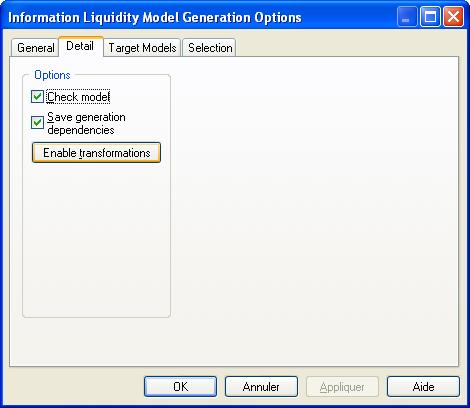Toggle Save generation dependencies checkbox
The image size is (470, 408).
pos(37,122)
